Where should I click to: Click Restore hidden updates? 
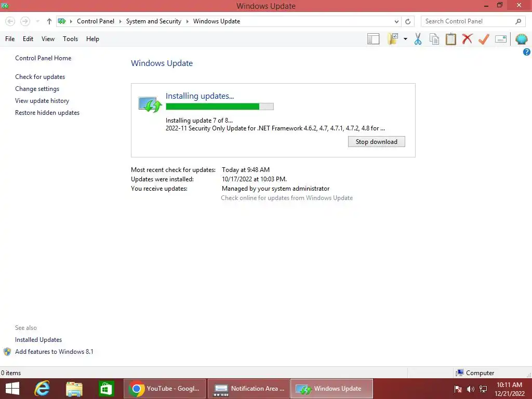coord(47,113)
